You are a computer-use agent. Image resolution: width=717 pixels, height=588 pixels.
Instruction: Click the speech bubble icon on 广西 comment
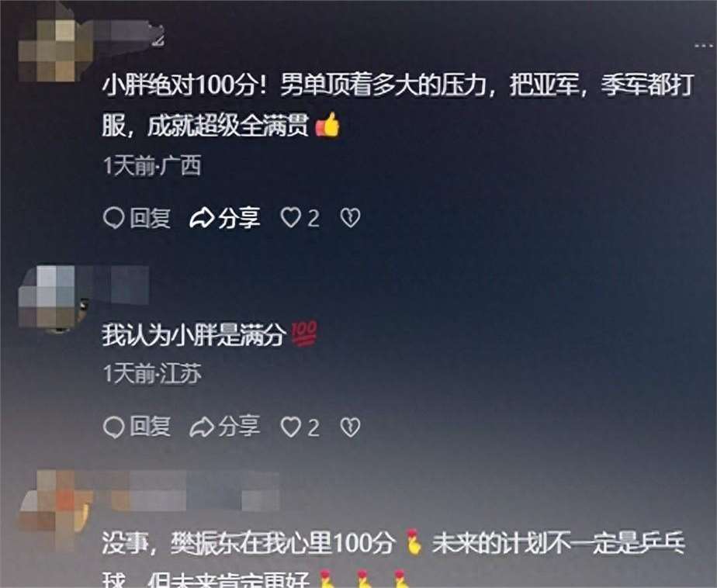(113, 218)
